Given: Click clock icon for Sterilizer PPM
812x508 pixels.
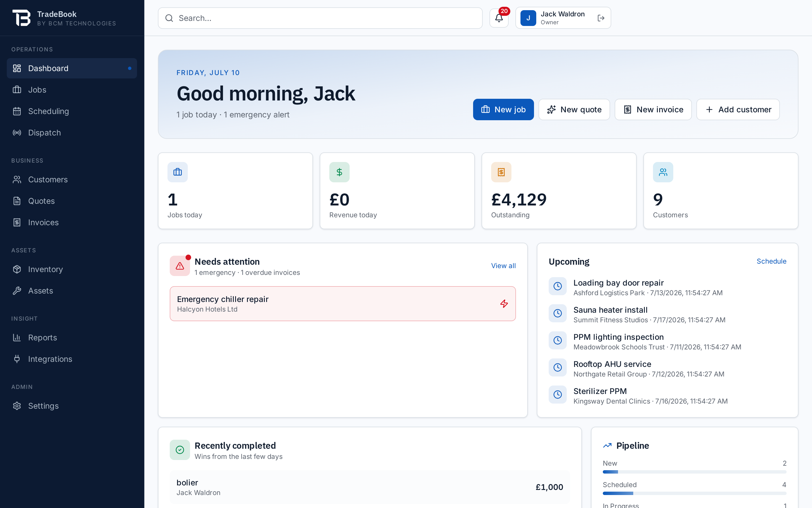Looking at the screenshot, I should pos(557,395).
